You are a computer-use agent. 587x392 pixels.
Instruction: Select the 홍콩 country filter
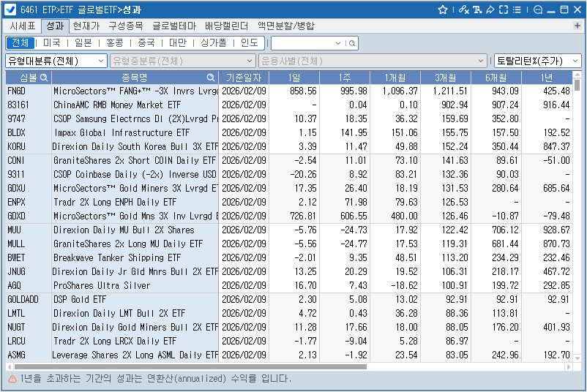point(114,43)
